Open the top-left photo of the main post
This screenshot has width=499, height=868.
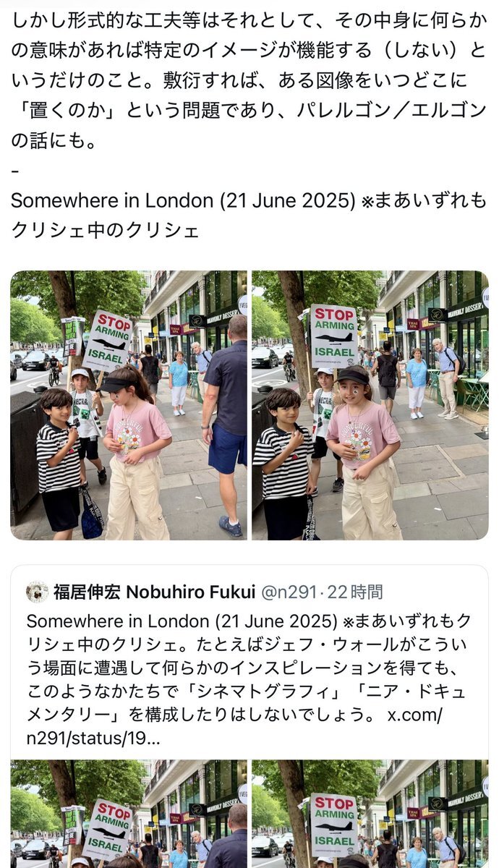tap(129, 405)
